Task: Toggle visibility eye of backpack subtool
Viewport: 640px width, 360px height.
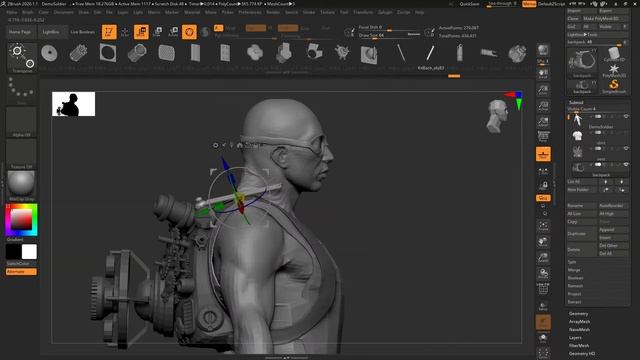Action: pos(626,164)
